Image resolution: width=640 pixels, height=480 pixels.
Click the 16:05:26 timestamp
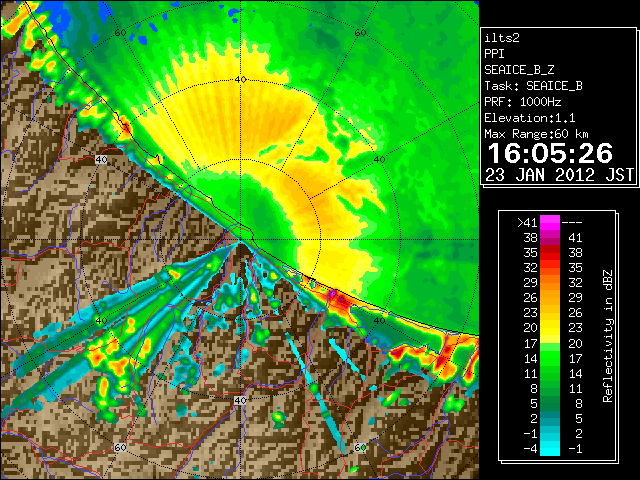pyautogui.click(x=550, y=153)
